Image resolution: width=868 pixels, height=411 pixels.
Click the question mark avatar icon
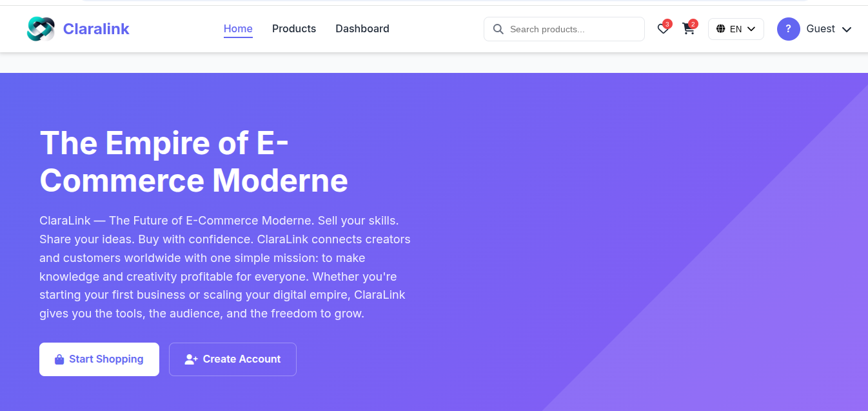(788, 28)
